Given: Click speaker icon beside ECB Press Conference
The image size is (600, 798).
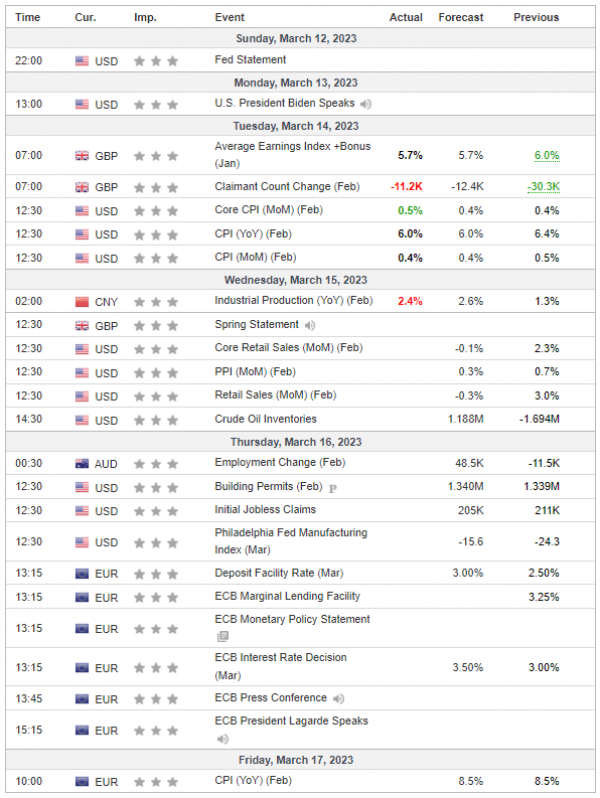Looking at the screenshot, I should coord(338,698).
